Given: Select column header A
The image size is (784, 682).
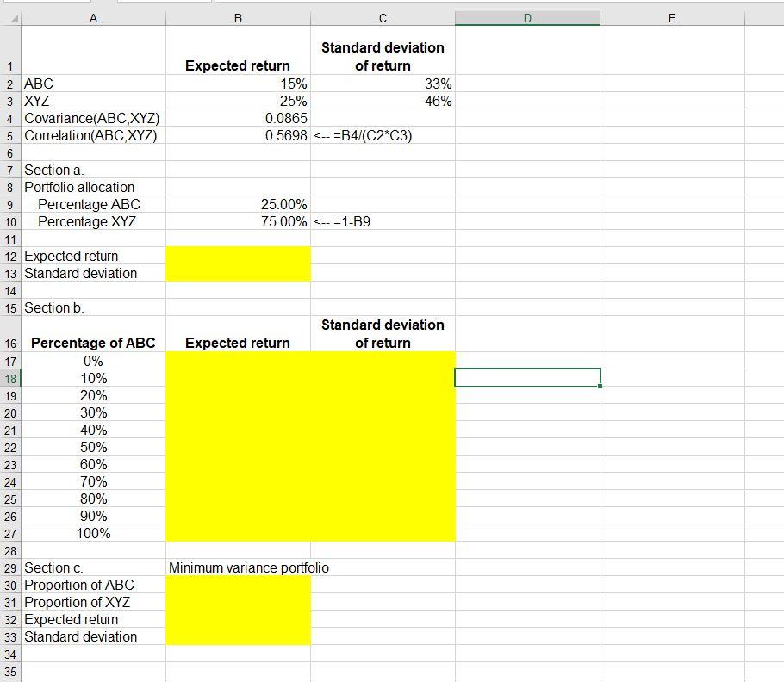Looking at the screenshot, I should click(93, 16).
